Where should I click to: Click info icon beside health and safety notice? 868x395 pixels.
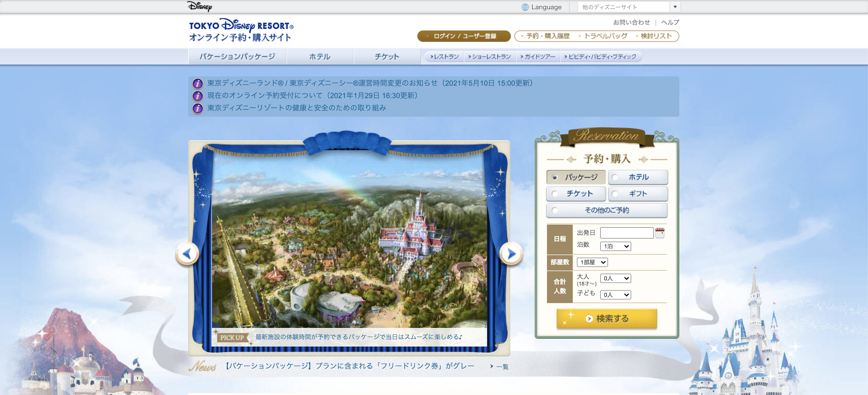[x=197, y=108]
